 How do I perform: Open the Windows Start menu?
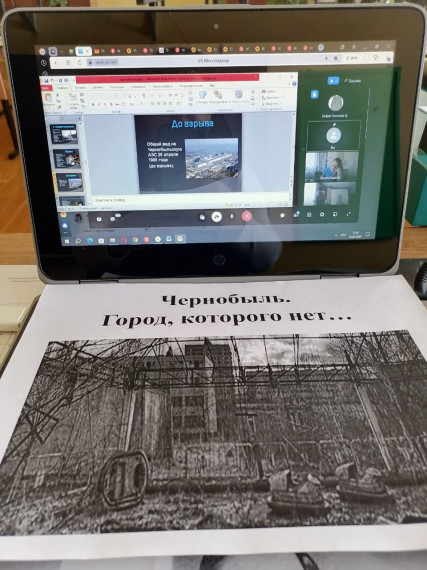click(x=67, y=241)
